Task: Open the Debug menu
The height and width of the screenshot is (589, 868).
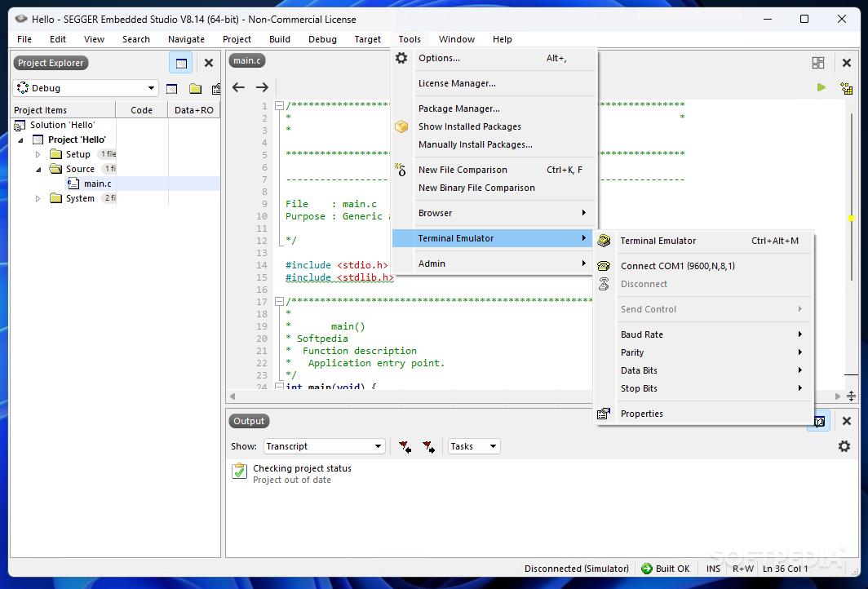Action: (322, 39)
